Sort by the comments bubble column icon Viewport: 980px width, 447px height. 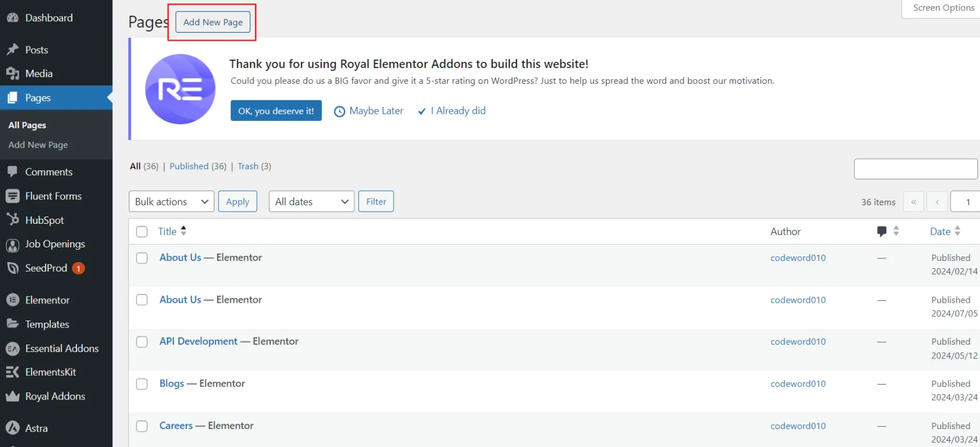[x=882, y=232]
